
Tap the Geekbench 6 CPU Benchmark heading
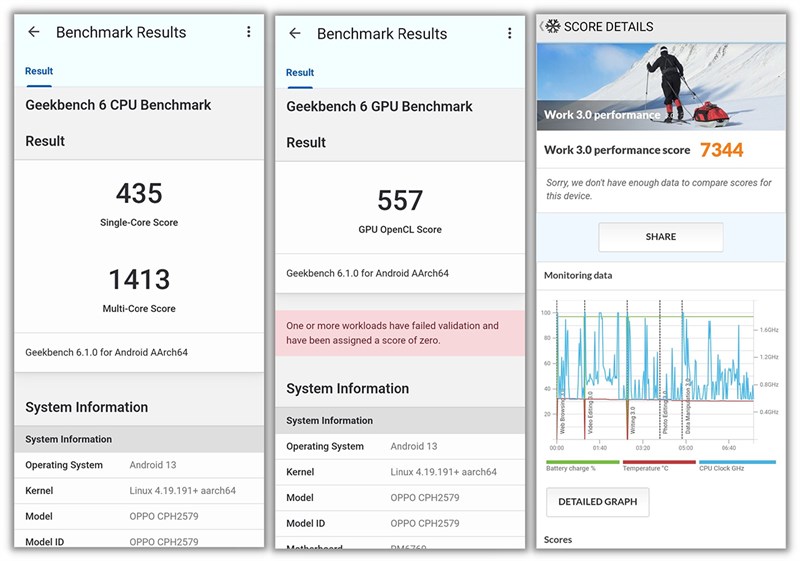[118, 105]
